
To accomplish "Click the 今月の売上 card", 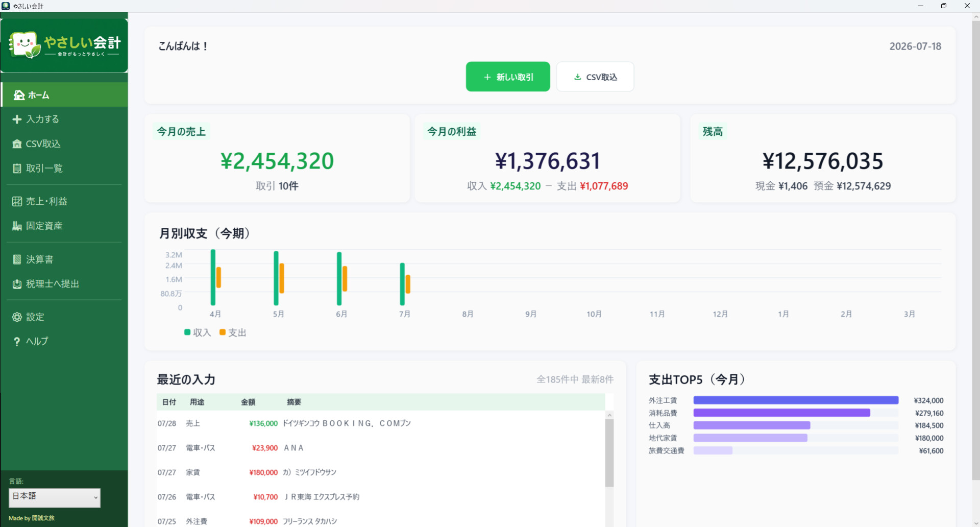I will (277, 158).
